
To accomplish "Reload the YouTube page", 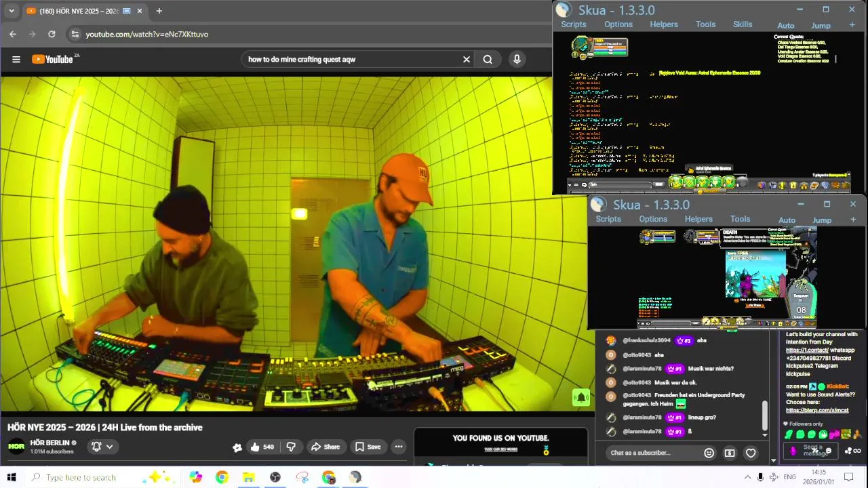I will [52, 34].
